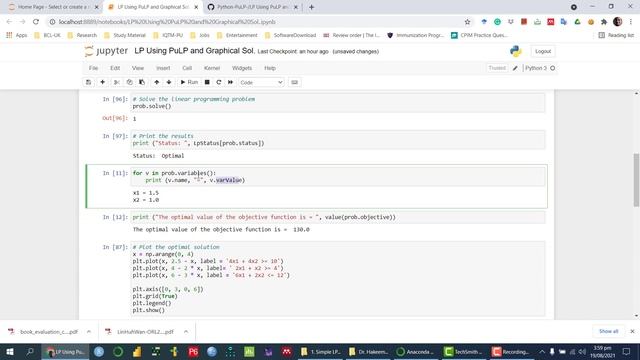Click Show all downloads

click(609, 331)
